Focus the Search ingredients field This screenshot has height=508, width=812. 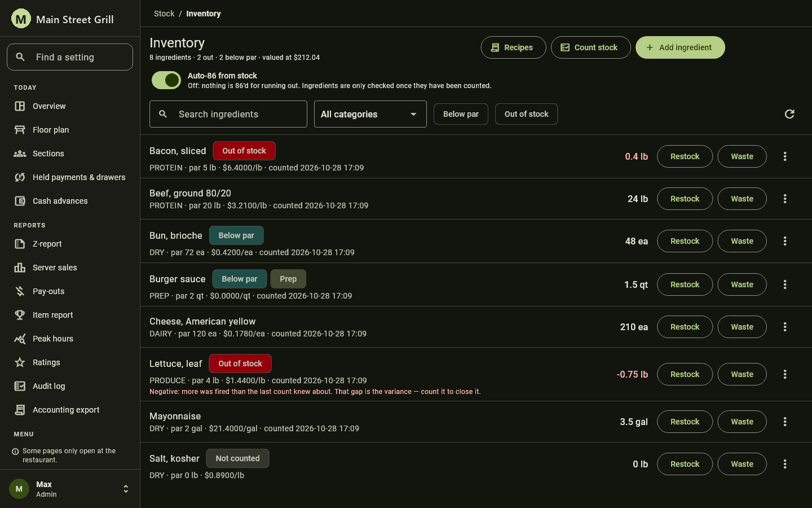(228, 114)
